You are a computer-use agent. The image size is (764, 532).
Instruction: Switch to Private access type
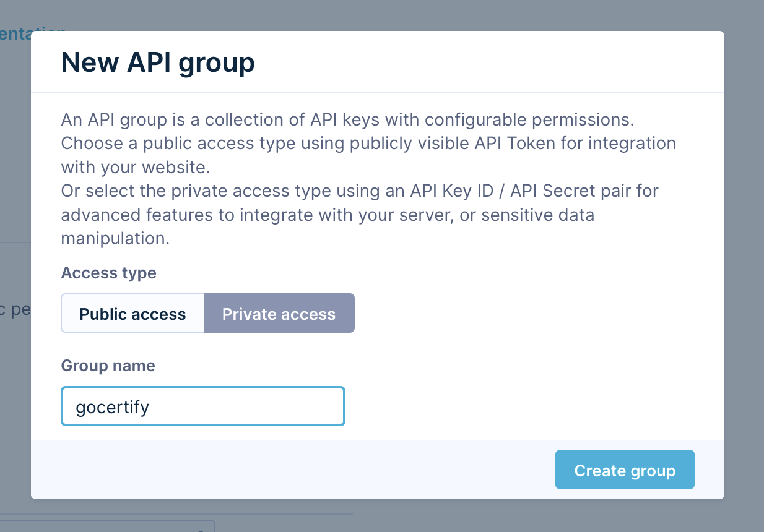[x=279, y=314]
